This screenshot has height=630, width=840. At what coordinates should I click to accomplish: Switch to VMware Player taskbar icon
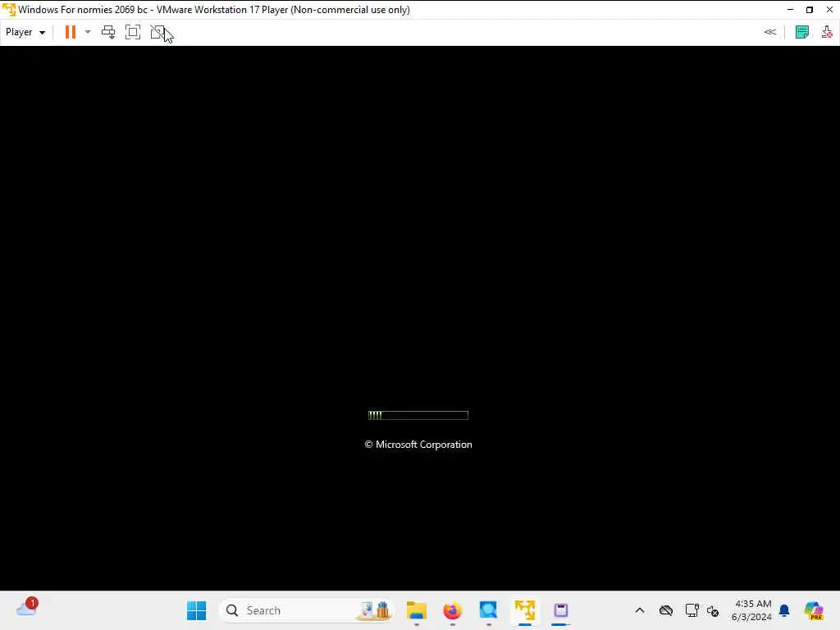525,610
